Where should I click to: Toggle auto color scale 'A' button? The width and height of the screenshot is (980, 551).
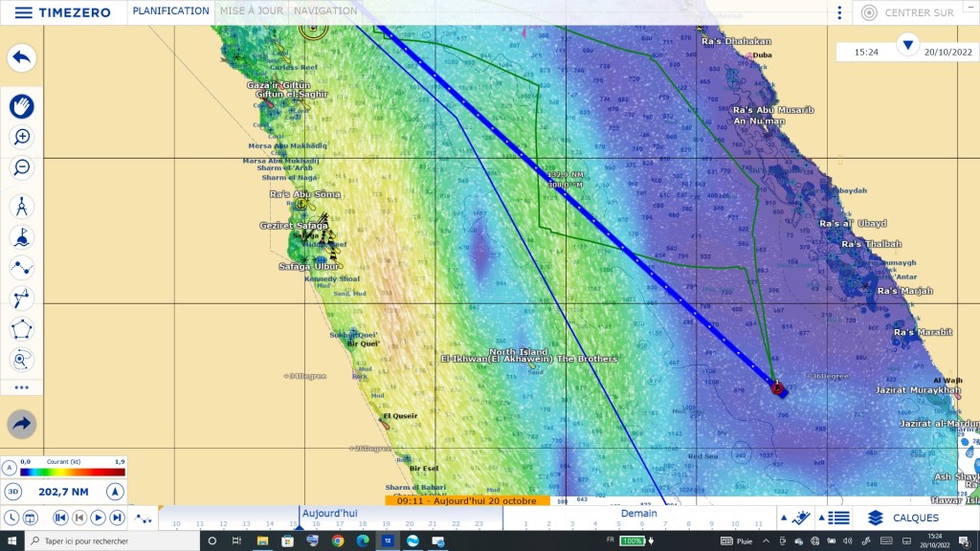click(10, 468)
